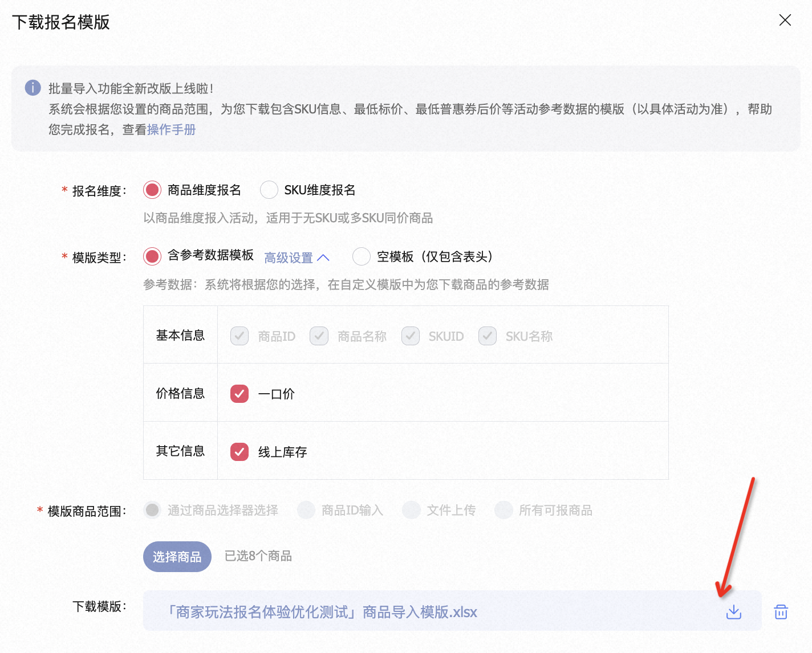Open the 操作手册 link
Viewport: 812px width, 653px height.
point(171,130)
